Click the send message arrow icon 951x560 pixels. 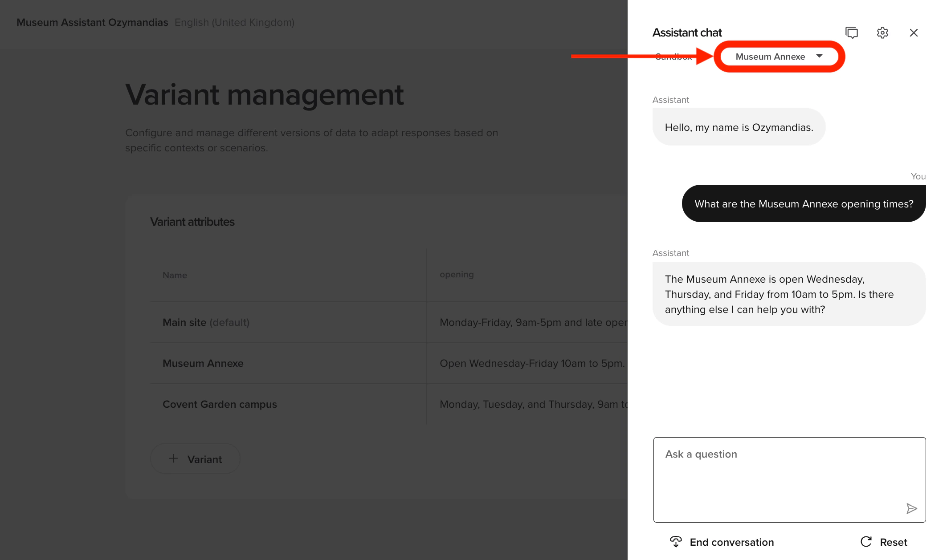(x=911, y=508)
